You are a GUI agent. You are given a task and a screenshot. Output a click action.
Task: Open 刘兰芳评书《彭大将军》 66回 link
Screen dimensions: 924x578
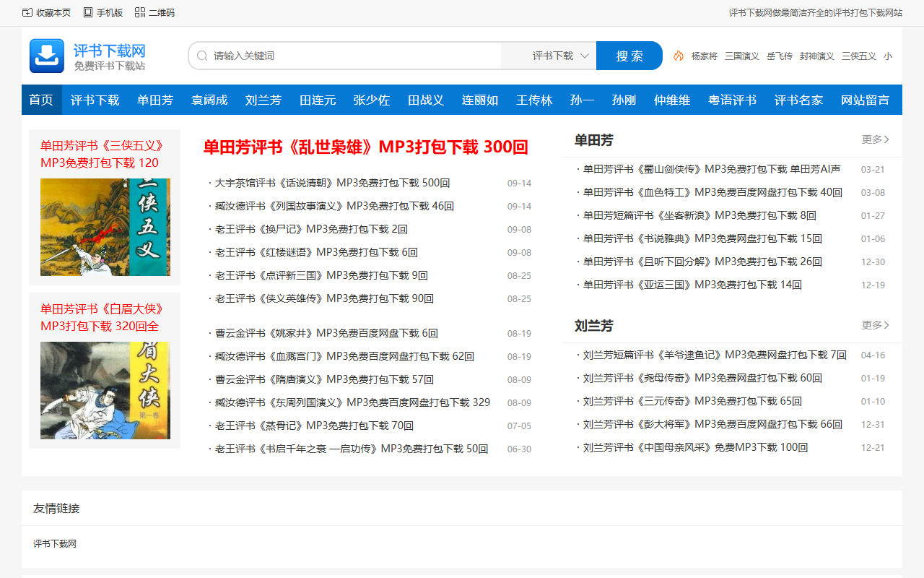coord(712,424)
